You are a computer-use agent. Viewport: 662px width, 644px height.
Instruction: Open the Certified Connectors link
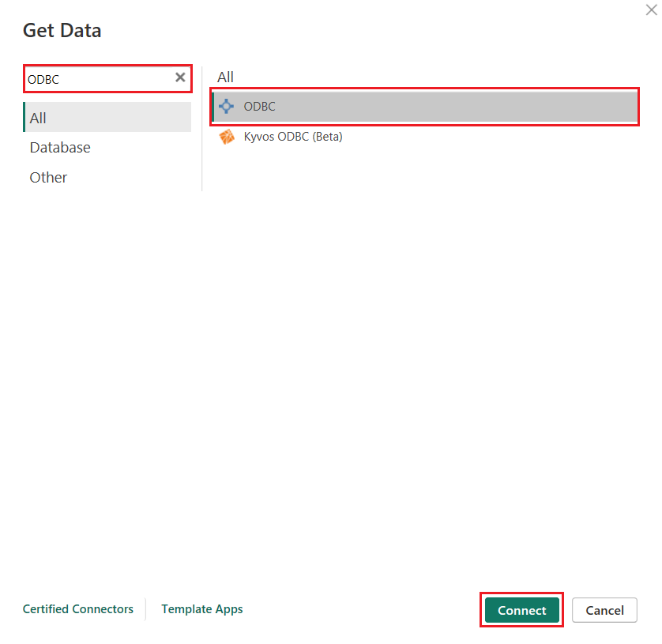(78, 609)
